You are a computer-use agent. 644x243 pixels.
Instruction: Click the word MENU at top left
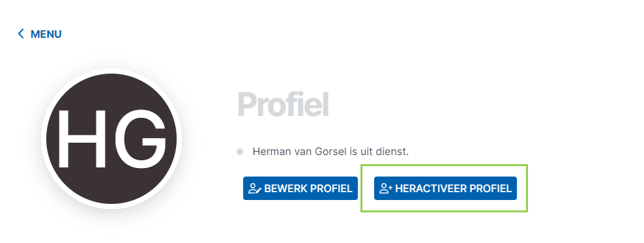(46, 34)
